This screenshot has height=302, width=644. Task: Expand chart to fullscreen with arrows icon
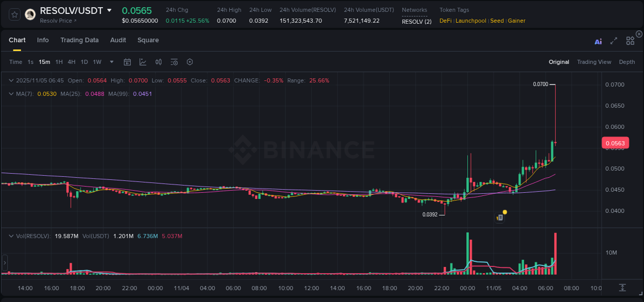(x=614, y=41)
